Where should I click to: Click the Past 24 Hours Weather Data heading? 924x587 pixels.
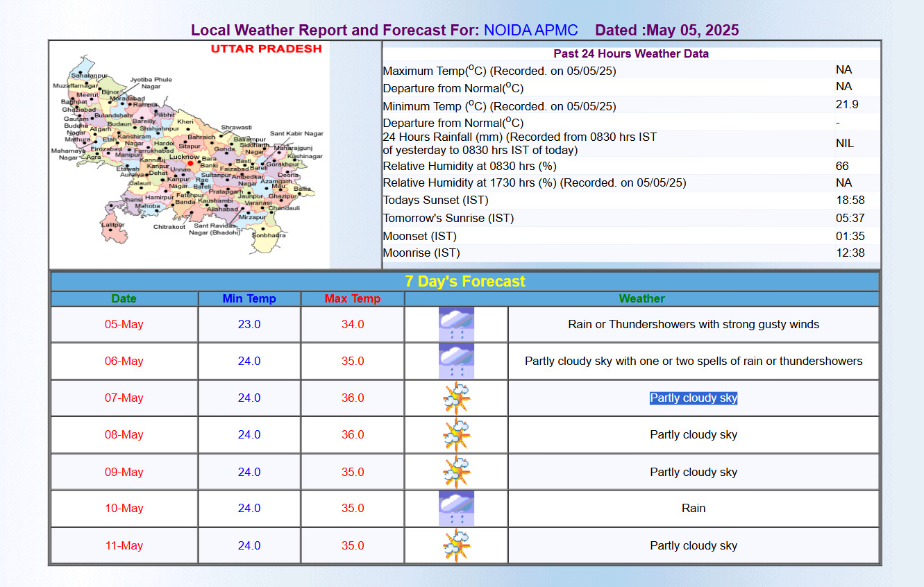pyautogui.click(x=630, y=53)
